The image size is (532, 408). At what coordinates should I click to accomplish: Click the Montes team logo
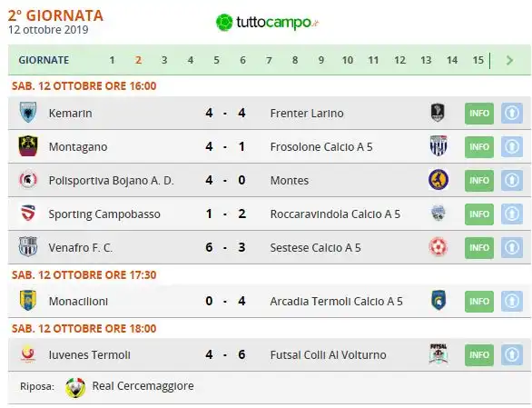point(438,180)
